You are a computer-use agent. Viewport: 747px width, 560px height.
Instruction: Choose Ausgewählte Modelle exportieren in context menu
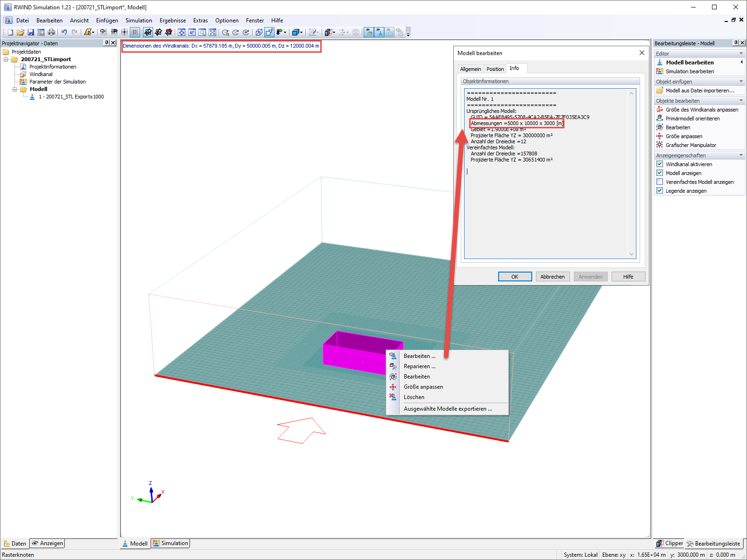(448, 409)
